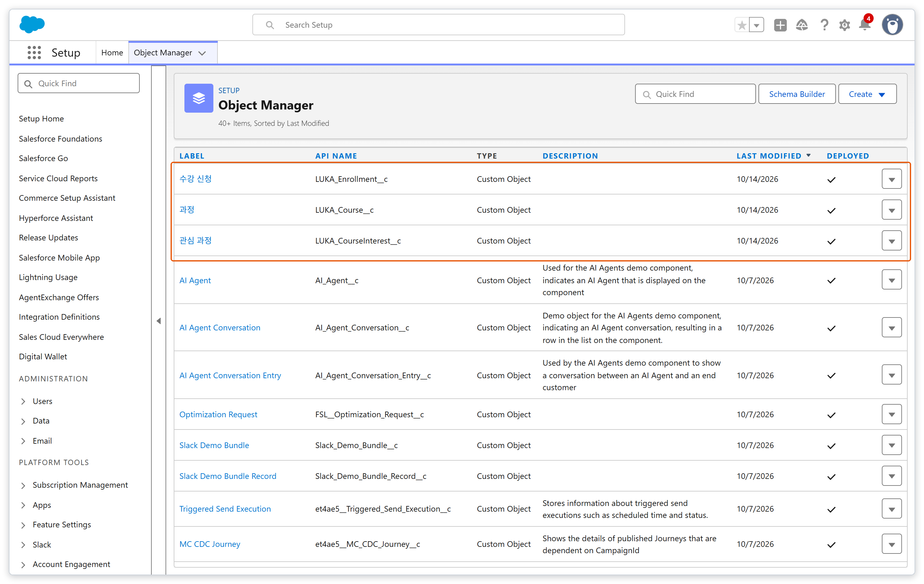Sort by the Label column header

pyautogui.click(x=192, y=156)
